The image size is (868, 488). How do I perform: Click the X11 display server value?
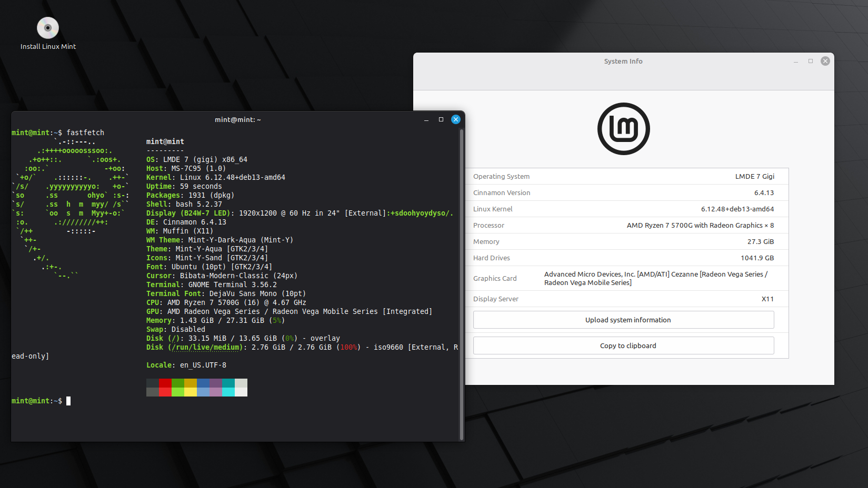click(767, 299)
